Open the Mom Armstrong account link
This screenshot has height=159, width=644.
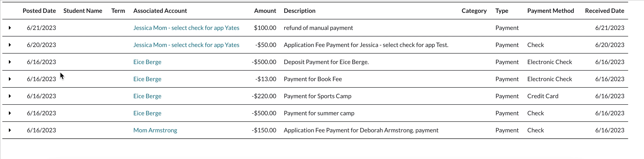pyautogui.click(x=155, y=130)
